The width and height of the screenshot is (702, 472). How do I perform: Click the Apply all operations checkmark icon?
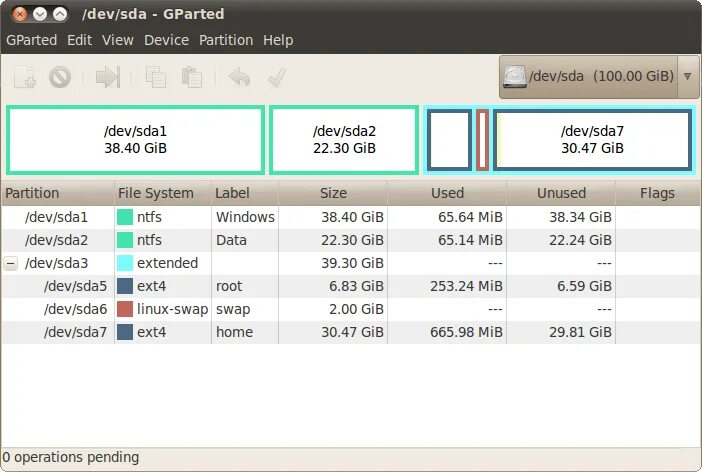coord(277,77)
